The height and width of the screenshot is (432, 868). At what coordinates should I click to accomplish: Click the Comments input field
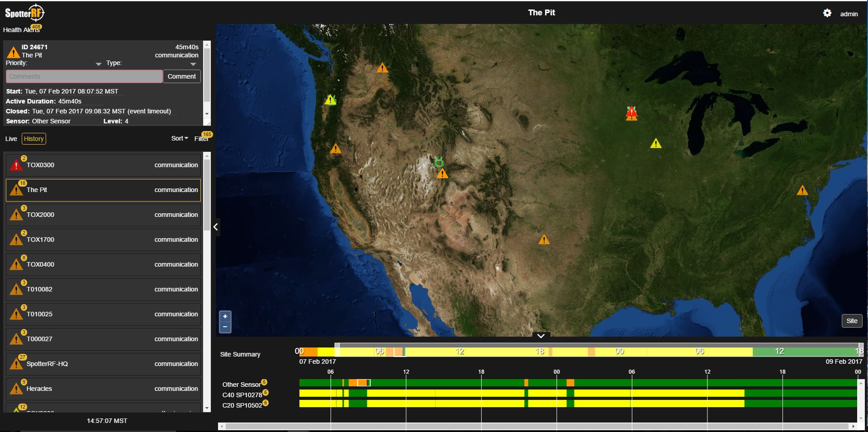(x=84, y=76)
